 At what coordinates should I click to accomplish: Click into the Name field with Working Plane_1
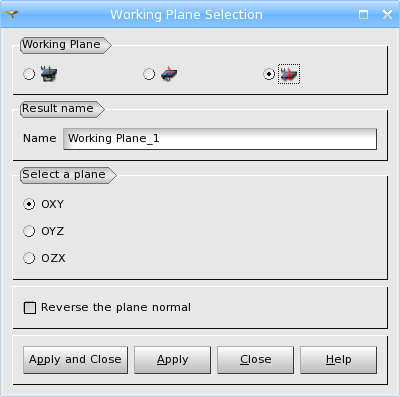coord(220,139)
